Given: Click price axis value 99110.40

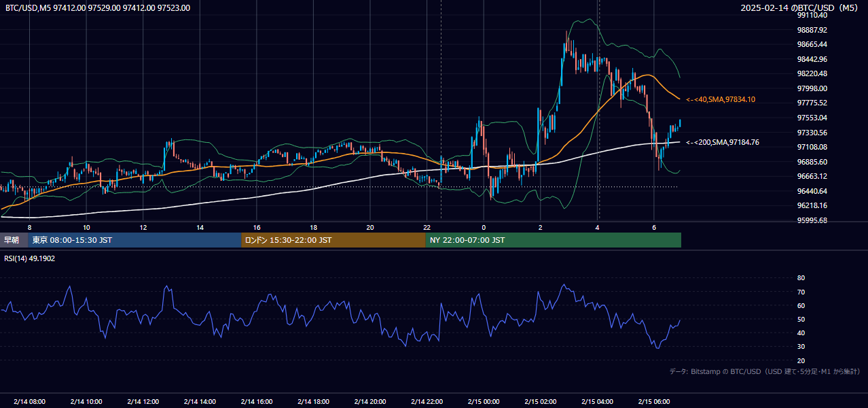Looking at the screenshot, I should point(812,15).
